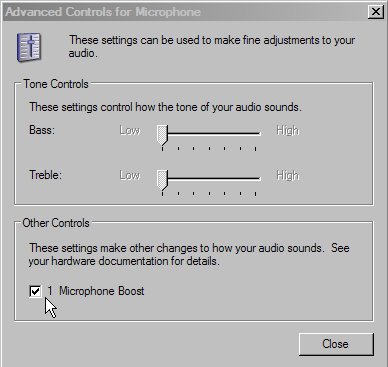
Task: Click the Low label beside the Treble slider
Action: point(130,175)
